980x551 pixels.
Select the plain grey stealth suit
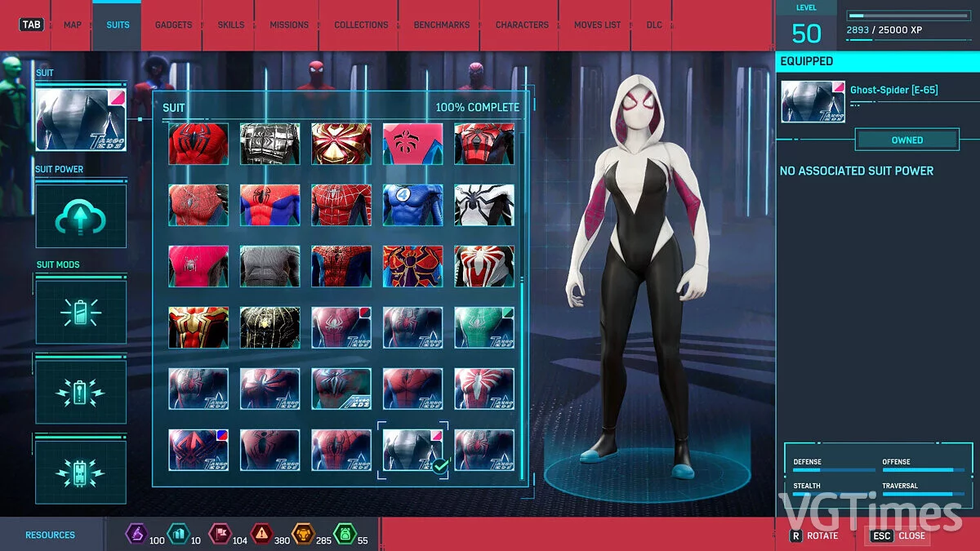269,266
